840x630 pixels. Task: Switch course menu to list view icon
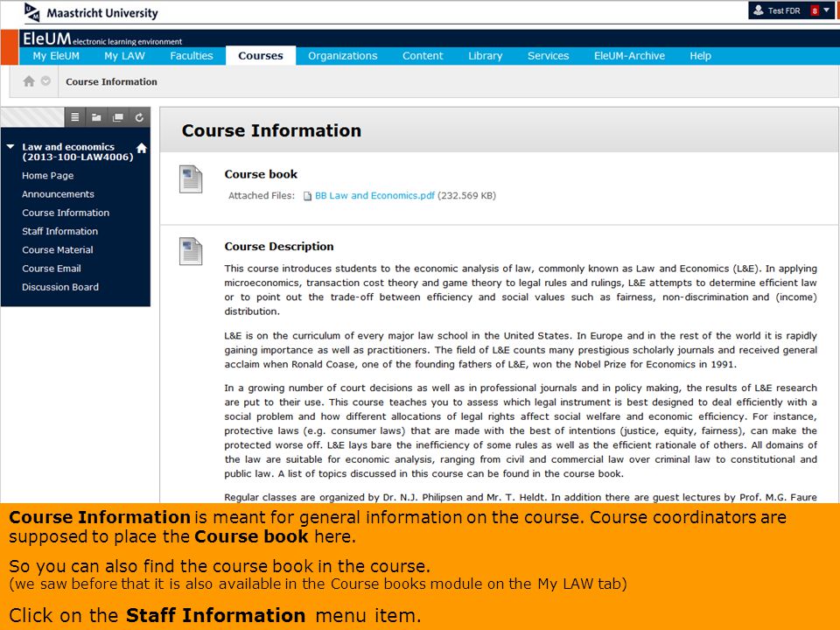75,117
